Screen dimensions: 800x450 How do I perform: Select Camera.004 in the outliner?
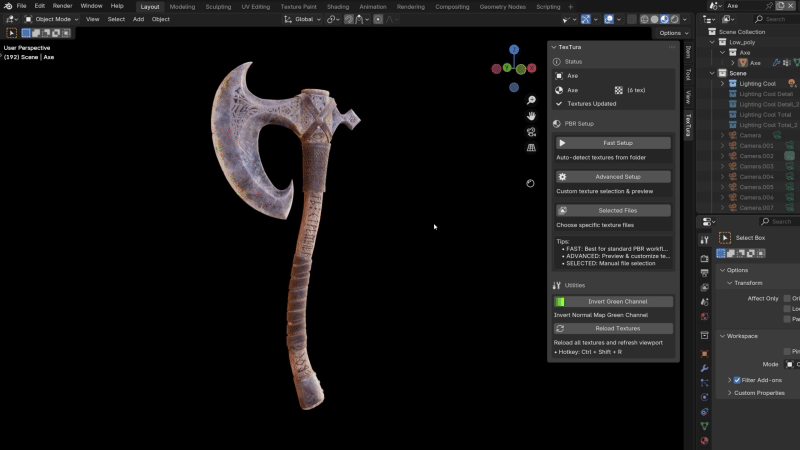[x=756, y=177]
